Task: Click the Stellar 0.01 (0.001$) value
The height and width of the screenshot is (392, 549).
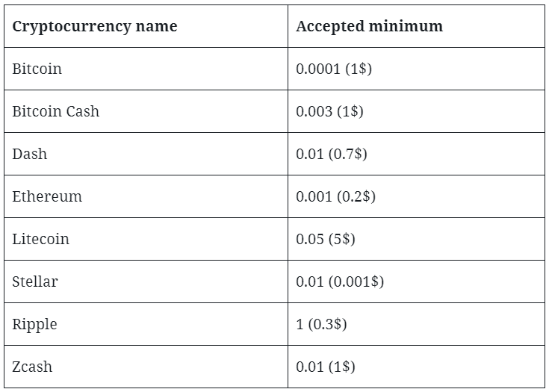Action: tap(340, 281)
